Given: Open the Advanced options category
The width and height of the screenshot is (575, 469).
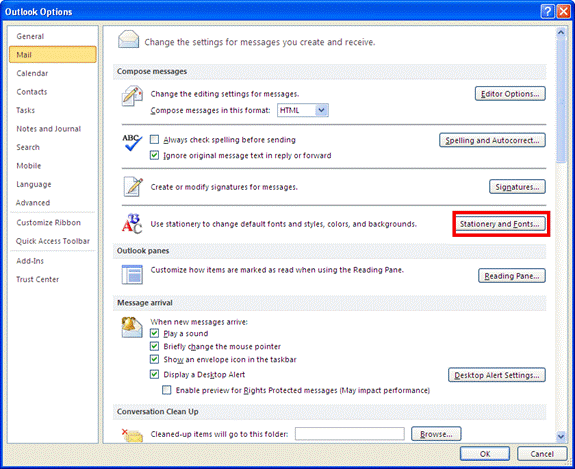Looking at the screenshot, I should tap(53, 202).
